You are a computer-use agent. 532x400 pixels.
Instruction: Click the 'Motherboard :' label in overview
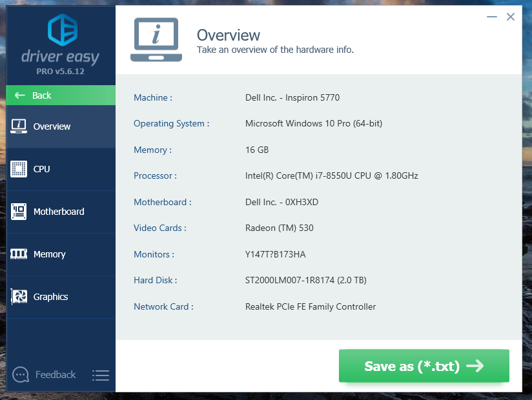pyautogui.click(x=163, y=202)
